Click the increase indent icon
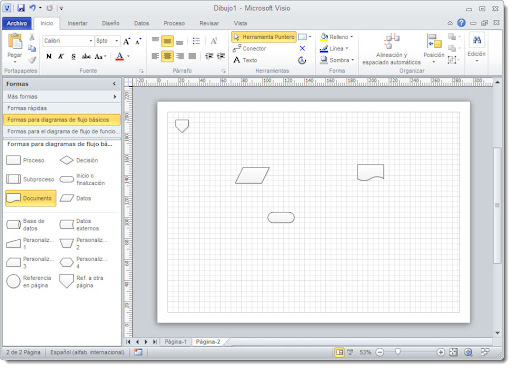This screenshot has width=512, height=368. pyautogui.click(x=221, y=56)
